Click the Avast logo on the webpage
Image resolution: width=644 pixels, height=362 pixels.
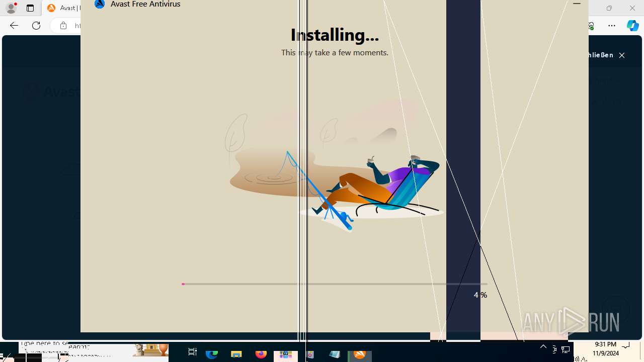tap(52, 92)
